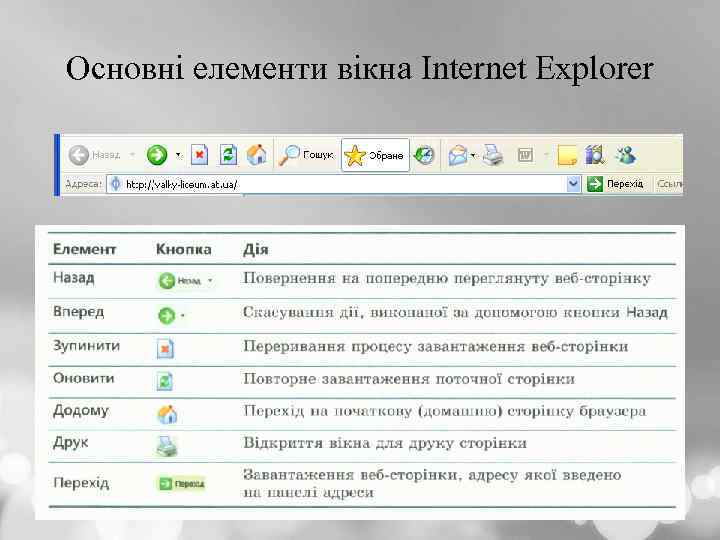Click the Перехід cell in Елемент column
The height and width of the screenshot is (540, 720).
coord(81,483)
